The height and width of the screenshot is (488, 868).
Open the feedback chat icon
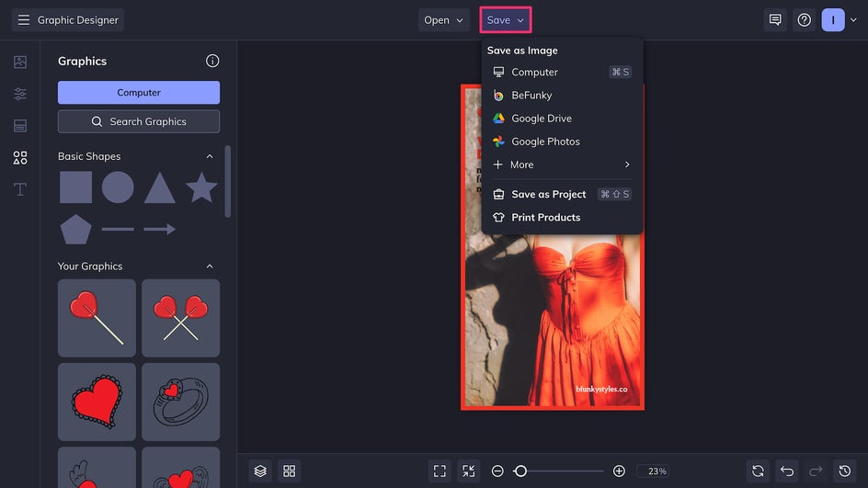pyautogui.click(x=775, y=20)
